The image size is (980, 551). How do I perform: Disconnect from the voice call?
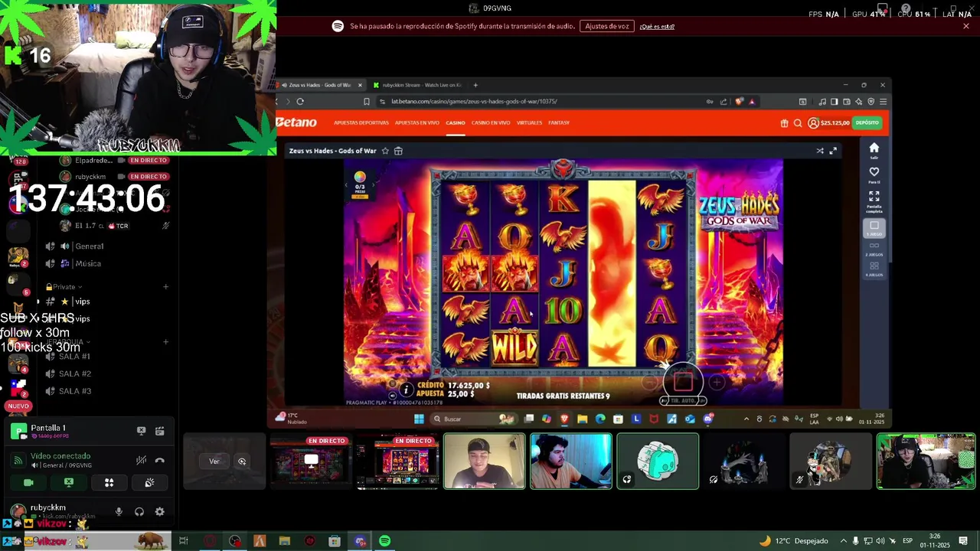click(159, 460)
